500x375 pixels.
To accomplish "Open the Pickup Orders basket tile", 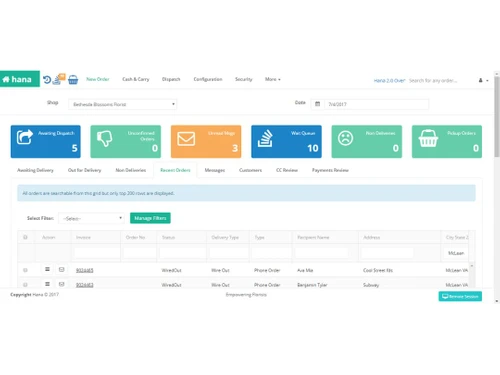I will coord(447,141).
